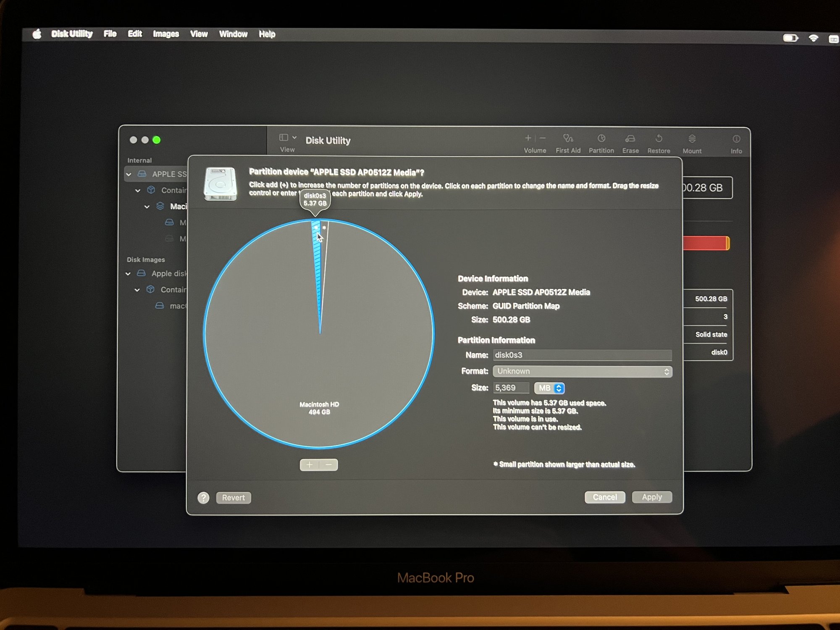Click the remove Volume minus icon
Screen dimensions: 840x630
(543, 138)
